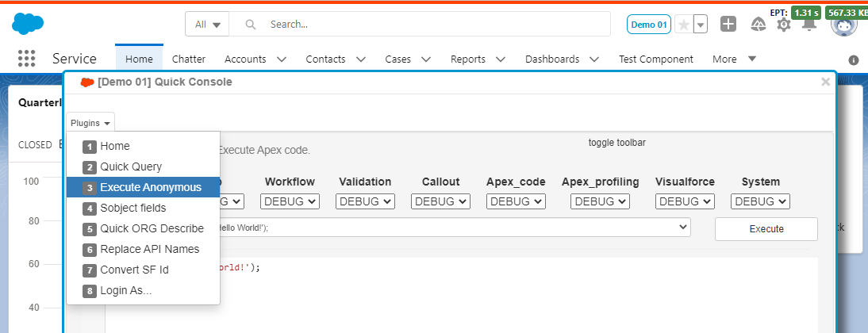Go to the Home tab
This screenshot has width=868, height=333.
point(139,59)
